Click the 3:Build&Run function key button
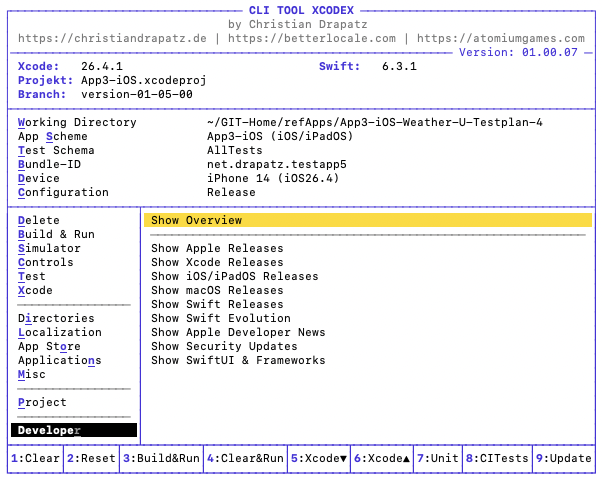 161,458
